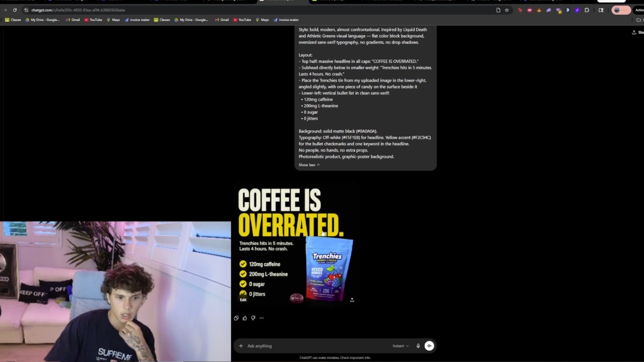The image size is (644, 362).
Task: Click the '200mg L-theanine' prompt line
Action: click(x=320, y=106)
